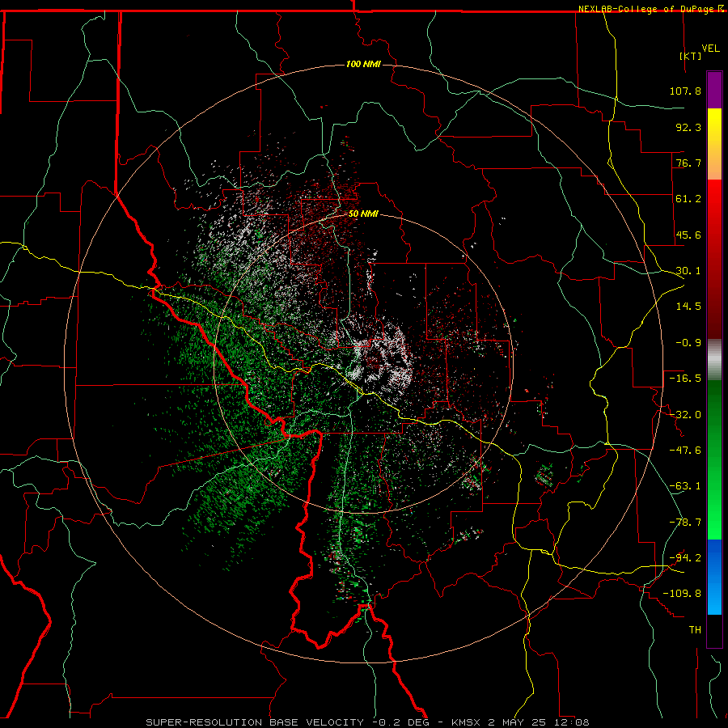Click the -32.0 legend value
The height and width of the screenshot is (728, 728).
point(685,415)
